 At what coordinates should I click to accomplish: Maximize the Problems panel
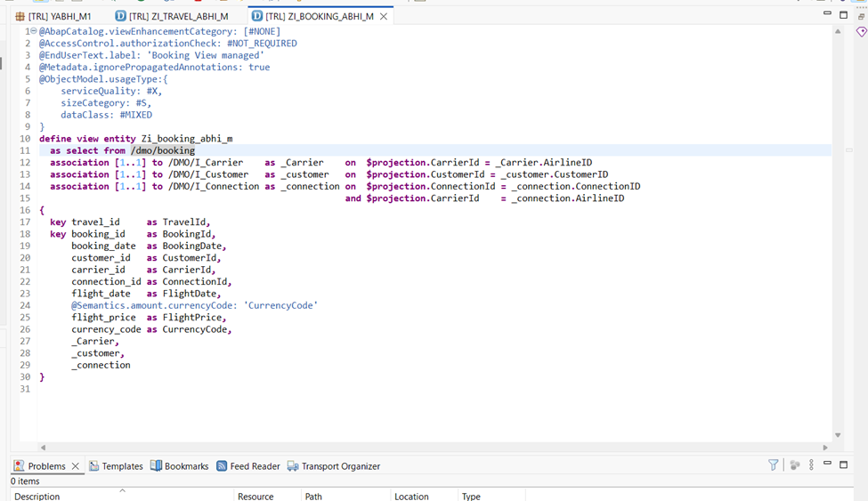[844, 465]
